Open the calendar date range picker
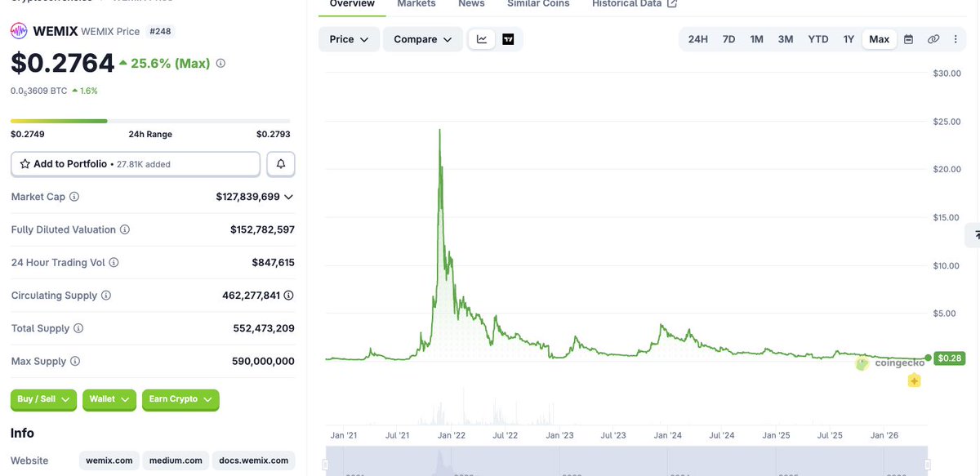Screen dimensions: 980x476 (x=908, y=39)
